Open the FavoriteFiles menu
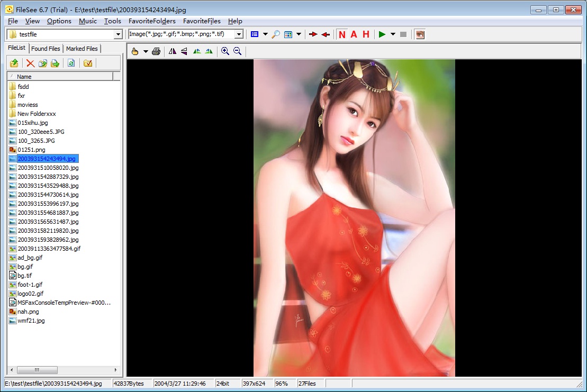 [x=202, y=21]
